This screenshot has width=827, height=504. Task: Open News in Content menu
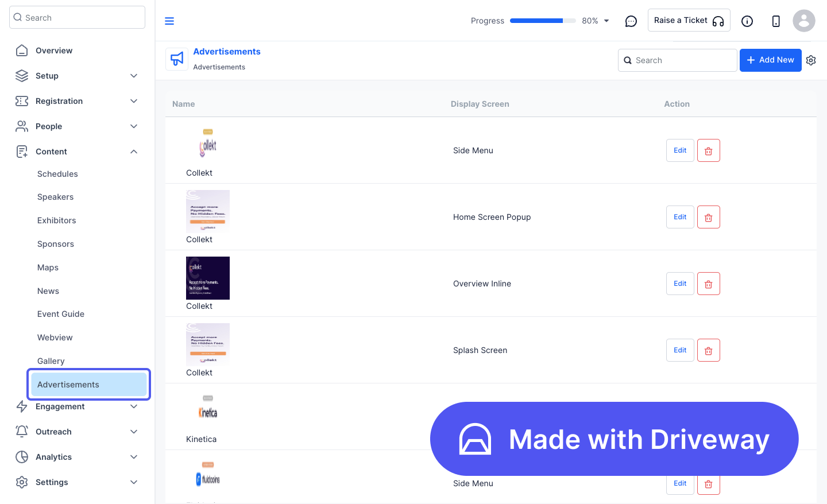pos(48,291)
